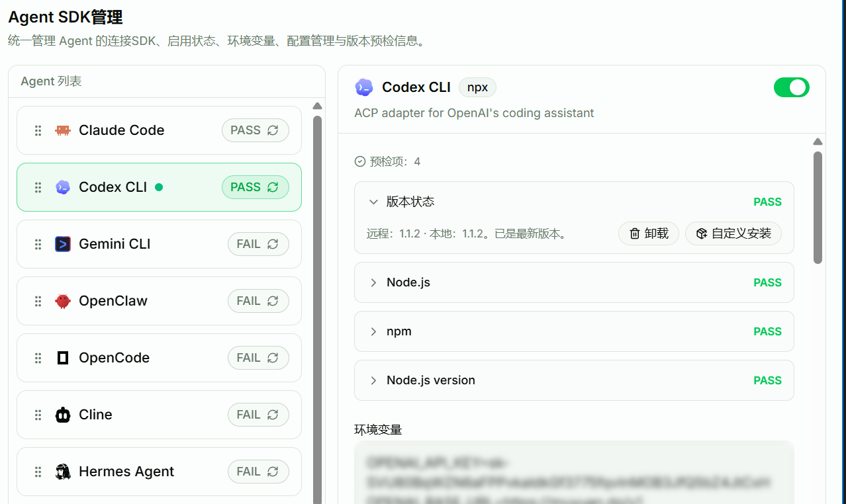Refresh the OpenCode FAIL check
The width and height of the screenshot is (846, 504).
point(273,358)
